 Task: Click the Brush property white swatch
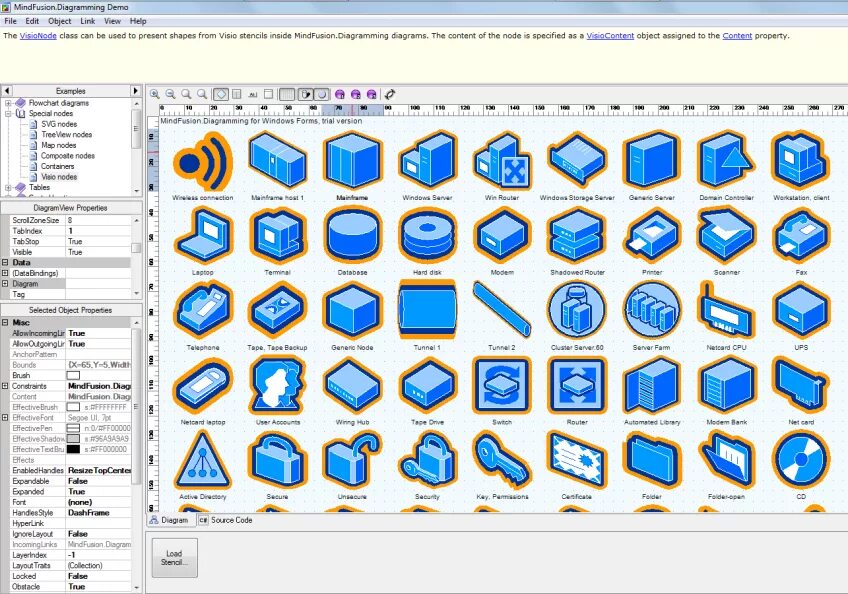(73, 375)
